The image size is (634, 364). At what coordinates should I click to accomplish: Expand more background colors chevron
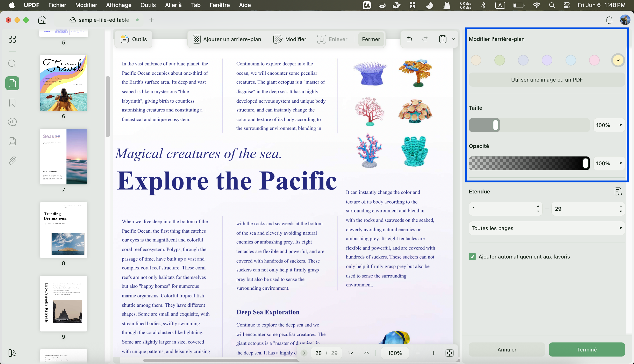click(618, 60)
